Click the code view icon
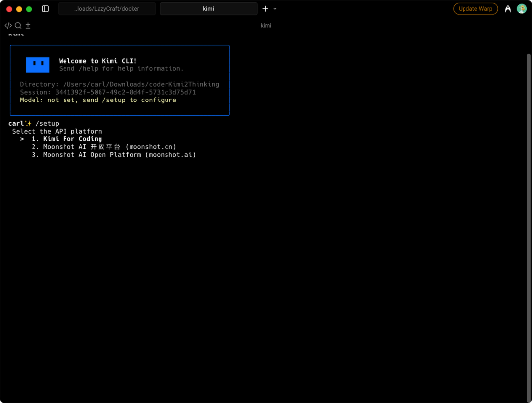Screen dimensions: 532x403 (8, 26)
